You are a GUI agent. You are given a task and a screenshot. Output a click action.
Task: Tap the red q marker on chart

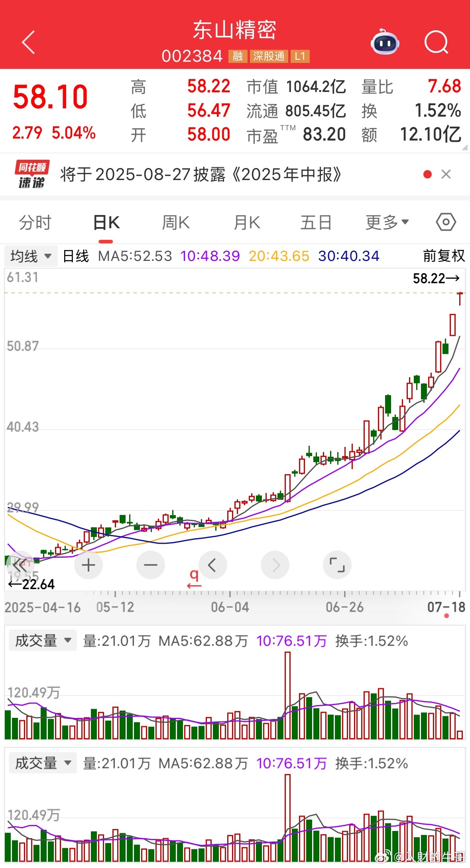point(194,579)
